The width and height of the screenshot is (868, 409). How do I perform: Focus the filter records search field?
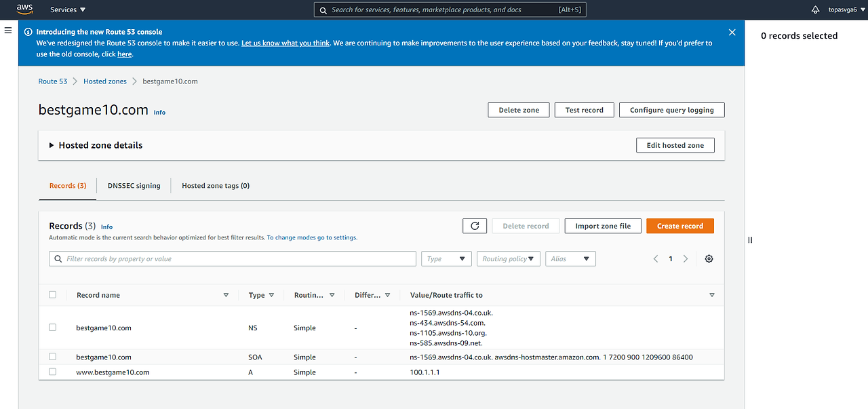233,258
